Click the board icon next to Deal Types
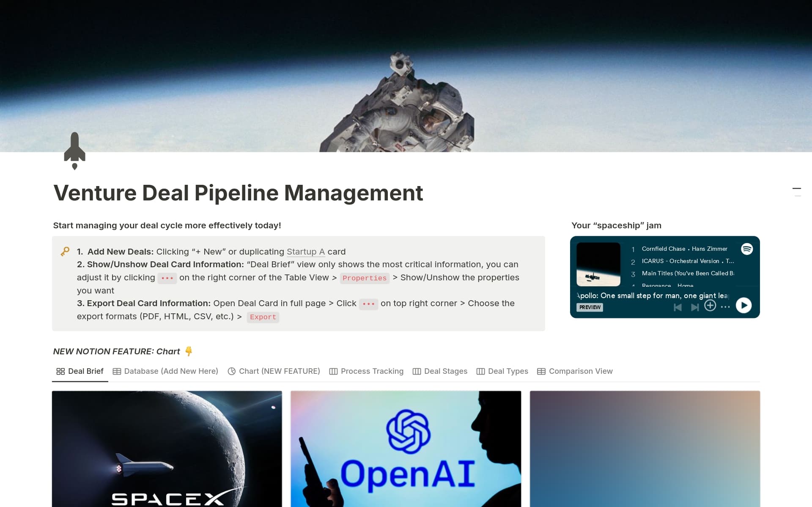The height and width of the screenshot is (507, 812). point(480,371)
